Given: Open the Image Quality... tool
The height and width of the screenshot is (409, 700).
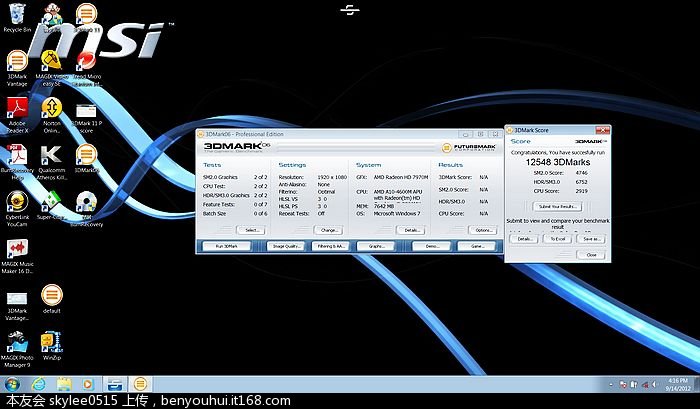Looking at the screenshot, I should (x=286, y=246).
